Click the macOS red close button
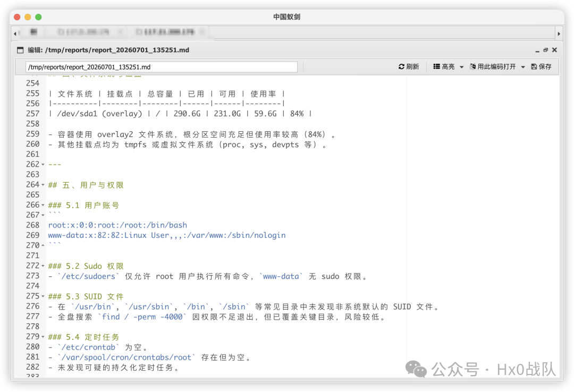The height and width of the screenshot is (392, 574). point(17,17)
